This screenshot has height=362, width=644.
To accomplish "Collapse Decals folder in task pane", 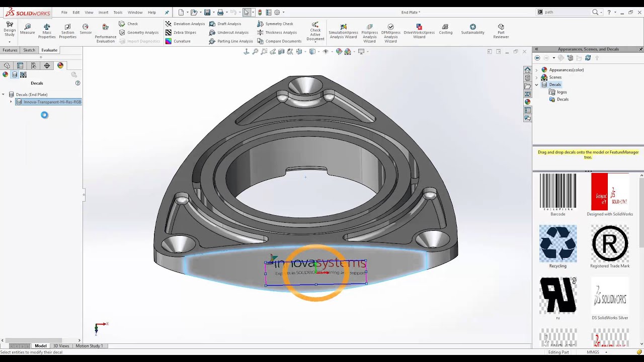I will (536, 84).
